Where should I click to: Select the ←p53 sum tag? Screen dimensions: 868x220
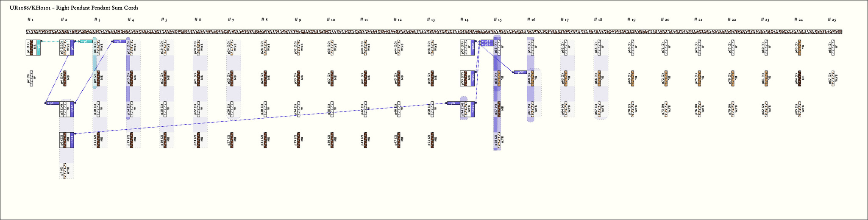coord(487,41)
